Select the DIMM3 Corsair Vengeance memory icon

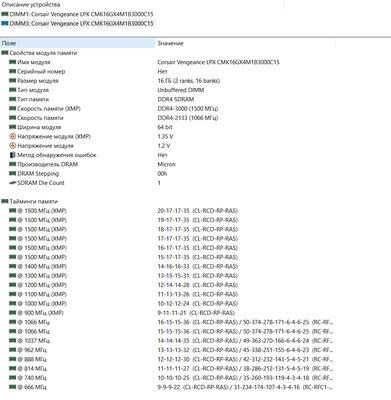click(x=5, y=23)
